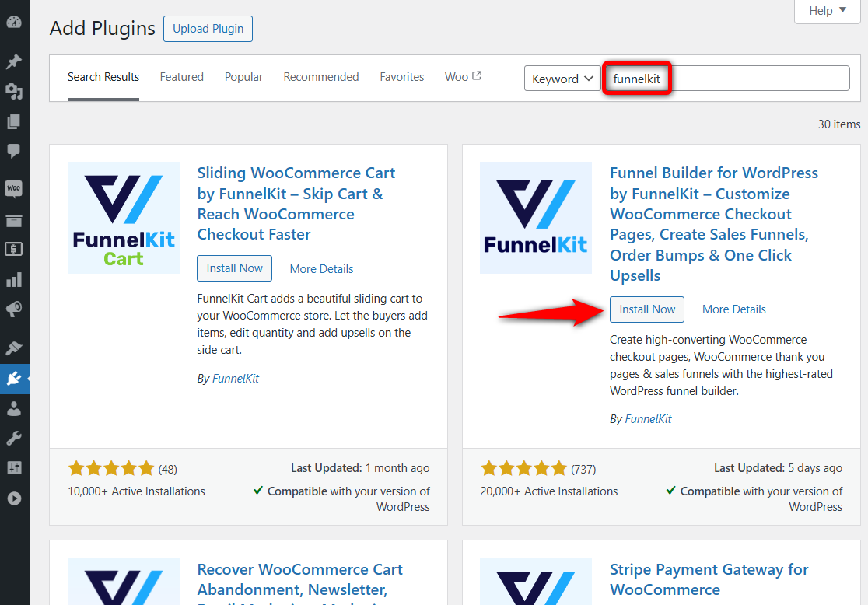
Task: Open the Products archive box icon
Action: (14, 220)
